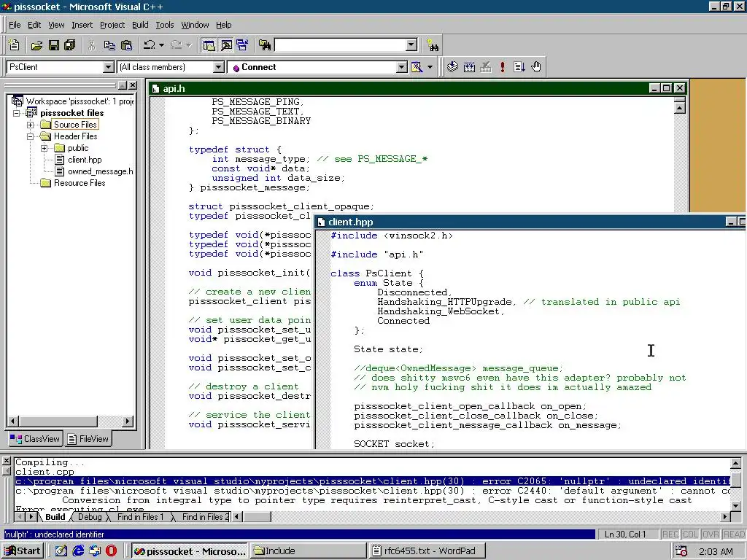Compile the current file
The width and height of the screenshot is (747, 560).
point(452,67)
